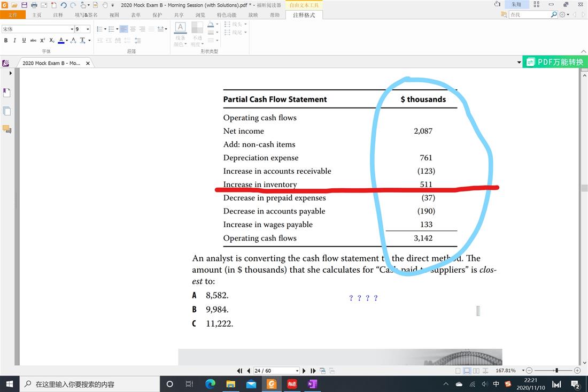Open the font size dropdown
The image size is (588, 392).
click(88, 29)
